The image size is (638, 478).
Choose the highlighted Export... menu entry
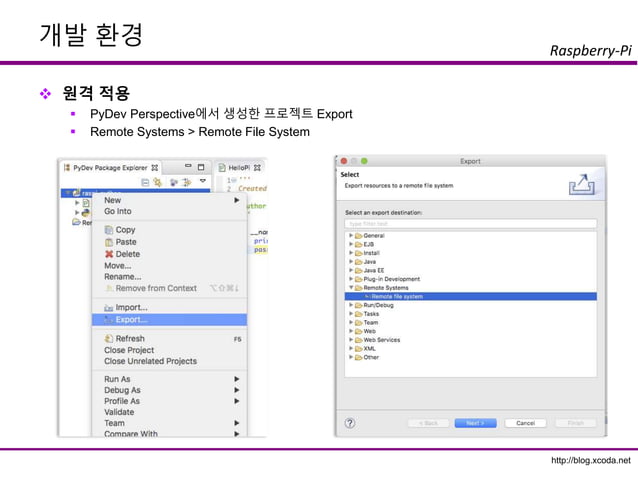coord(169,320)
